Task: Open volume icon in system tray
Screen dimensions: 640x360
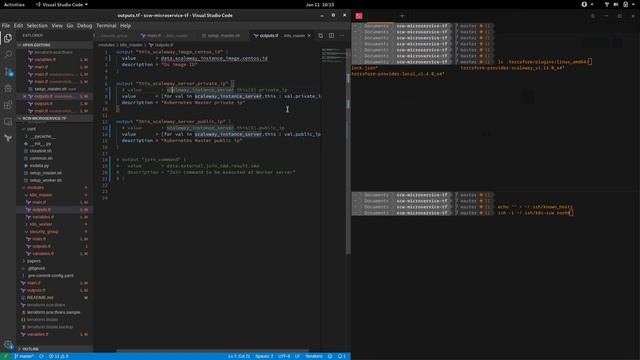Action: click(x=616, y=4)
